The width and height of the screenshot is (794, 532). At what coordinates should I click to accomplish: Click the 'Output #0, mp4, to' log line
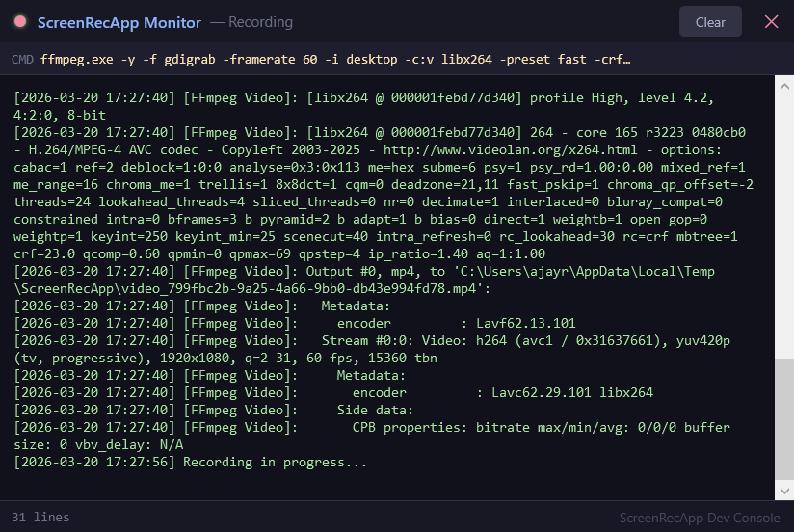click(x=363, y=271)
